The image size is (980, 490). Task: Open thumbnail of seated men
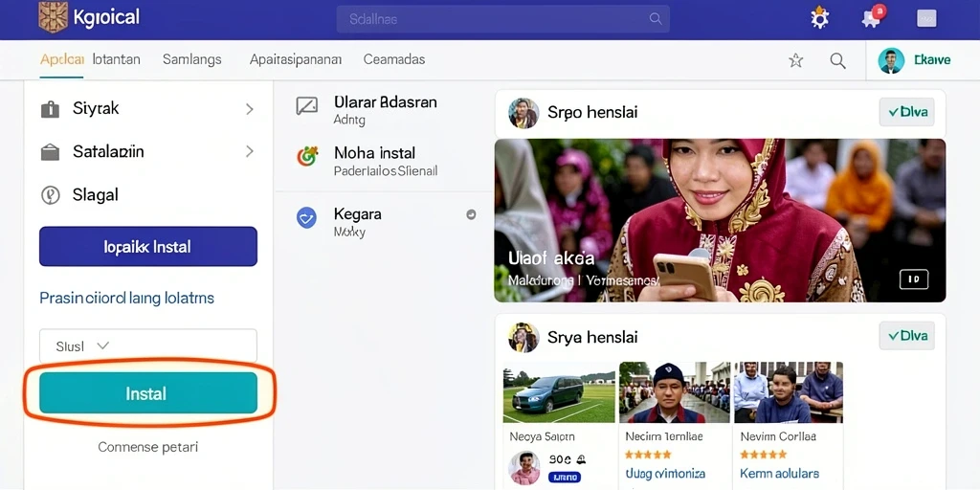tap(789, 392)
